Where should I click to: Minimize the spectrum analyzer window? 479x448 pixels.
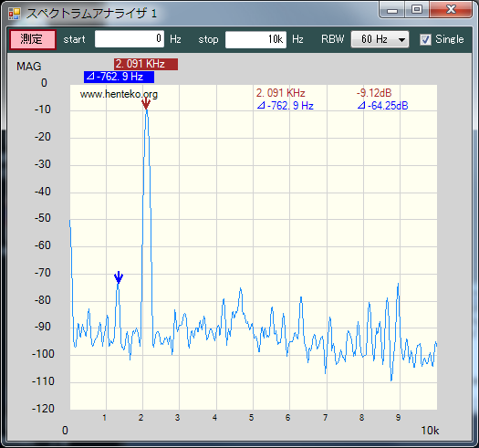[x=392, y=10]
